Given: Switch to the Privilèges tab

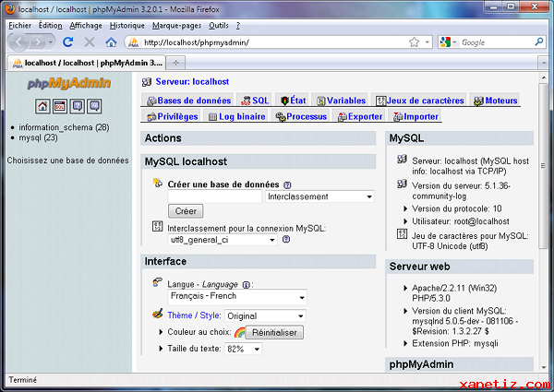Looking at the screenshot, I should (172, 116).
